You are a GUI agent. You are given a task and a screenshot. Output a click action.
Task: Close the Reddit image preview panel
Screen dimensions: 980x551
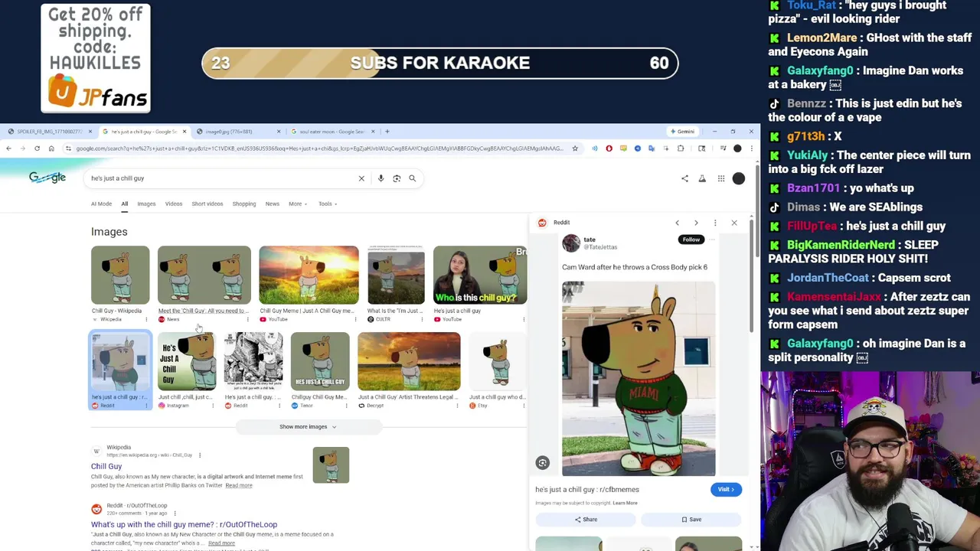pos(733,223)
